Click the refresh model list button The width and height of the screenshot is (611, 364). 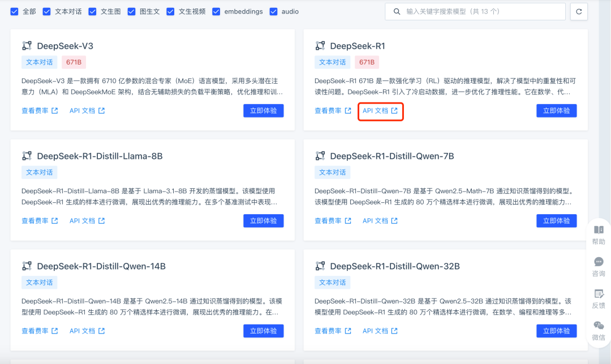579,12
